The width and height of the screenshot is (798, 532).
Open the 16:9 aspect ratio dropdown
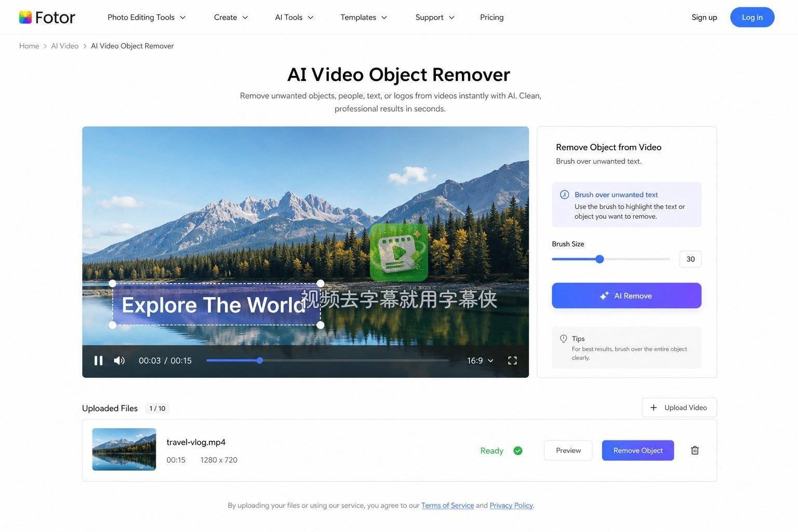[480, 361]
